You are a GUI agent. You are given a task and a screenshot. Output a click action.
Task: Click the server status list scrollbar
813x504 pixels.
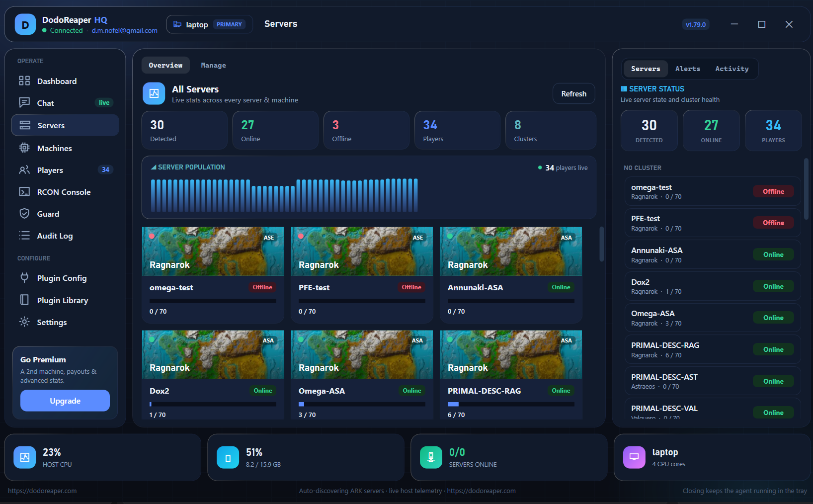click(806, 189)
